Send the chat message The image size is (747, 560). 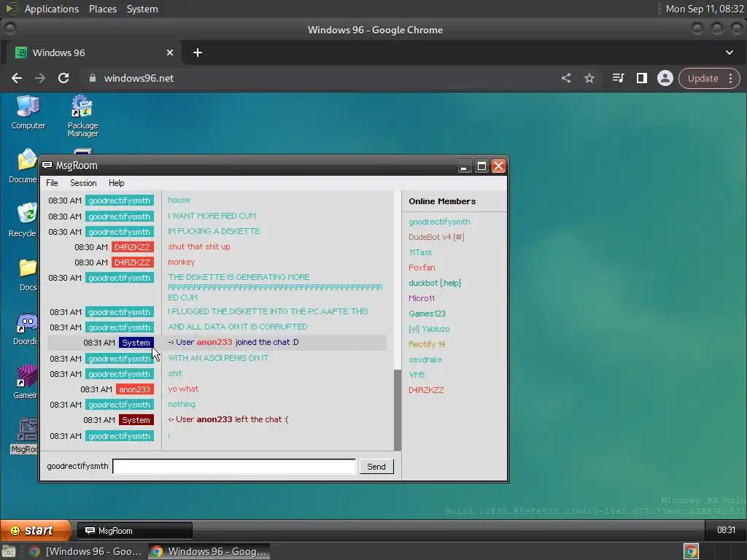tap(376, 467)
